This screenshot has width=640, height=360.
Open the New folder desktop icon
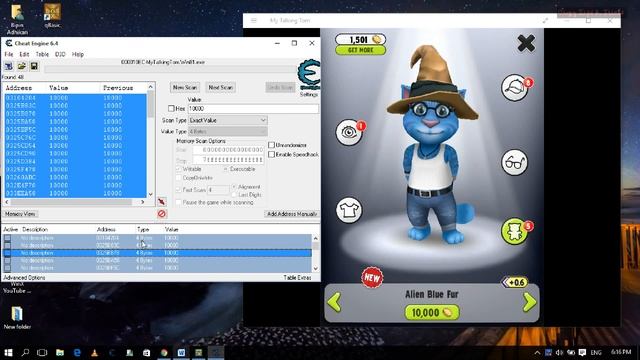coord(17,318)
